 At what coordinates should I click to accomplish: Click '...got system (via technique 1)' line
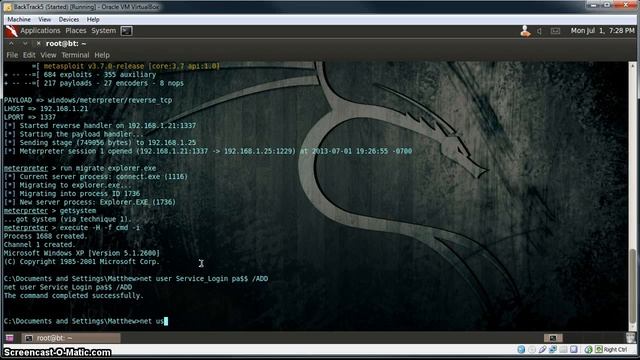point(68,220)
